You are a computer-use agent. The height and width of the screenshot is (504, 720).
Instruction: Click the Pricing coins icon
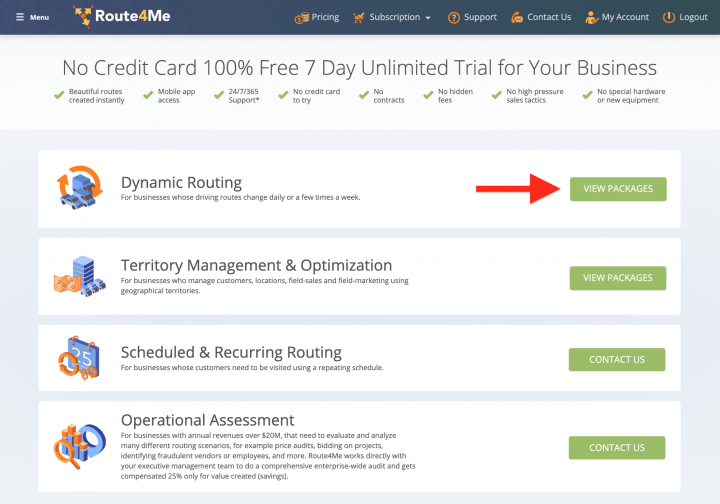(x=302, y=18)
